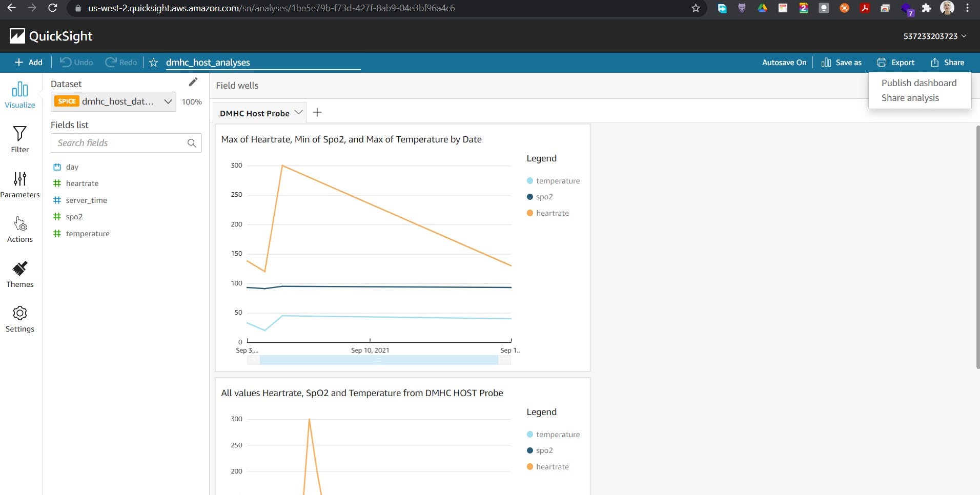This screenshot has height=495, width=980.
Task: Click Save as
Action: (x=842, y=63)
